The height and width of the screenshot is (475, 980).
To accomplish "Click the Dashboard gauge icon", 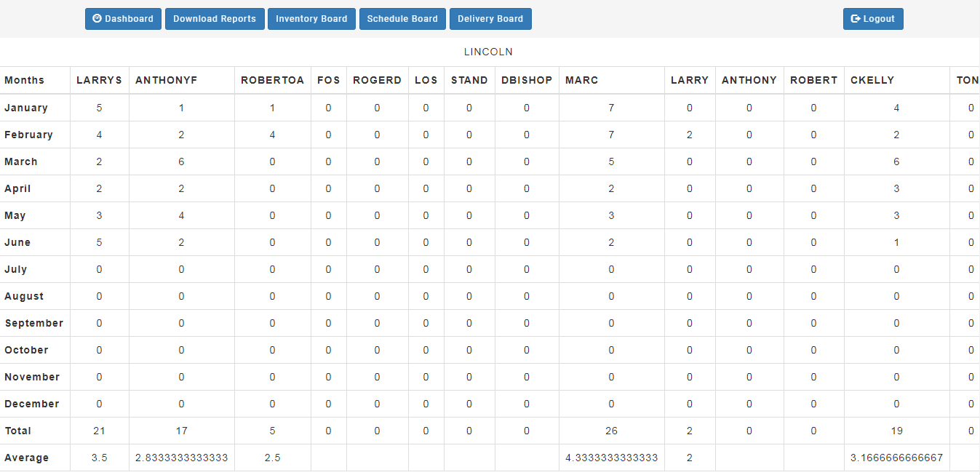I will [x=97, y=19].
